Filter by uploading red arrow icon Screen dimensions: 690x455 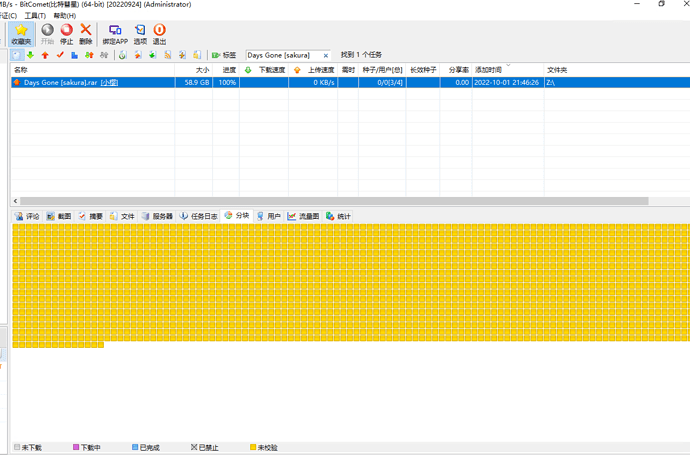tap(45, 55)
